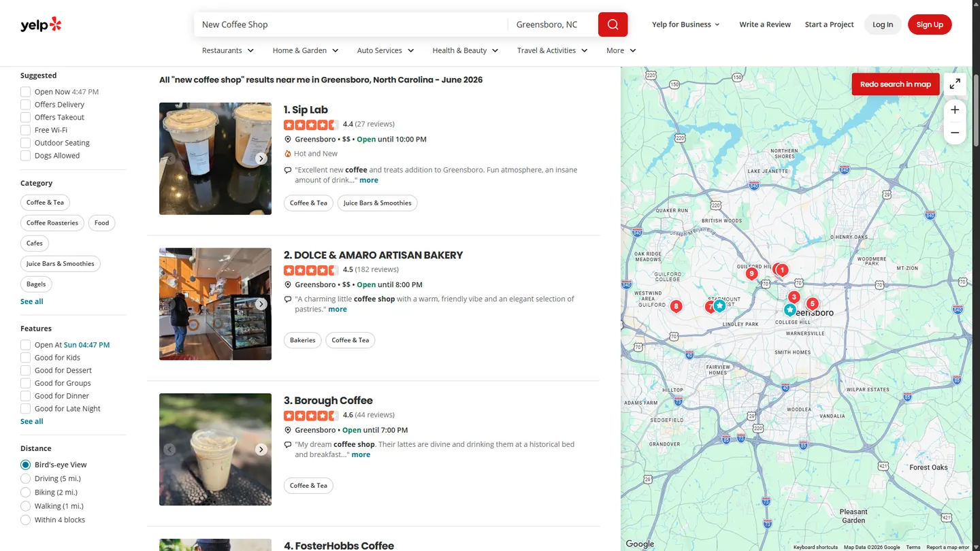Enable the Free Wi-Fi filter

pyautogui.click(x=25, y=130)
